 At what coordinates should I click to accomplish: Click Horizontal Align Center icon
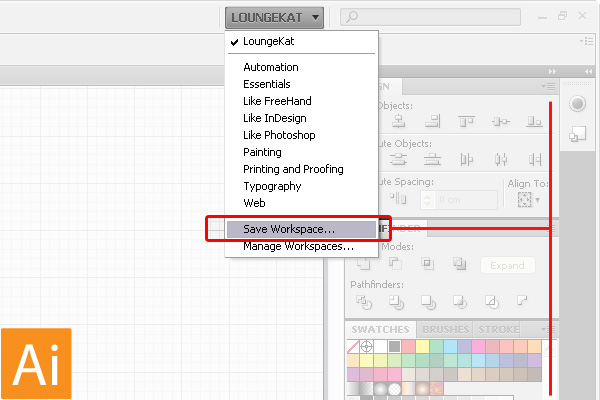398,121
